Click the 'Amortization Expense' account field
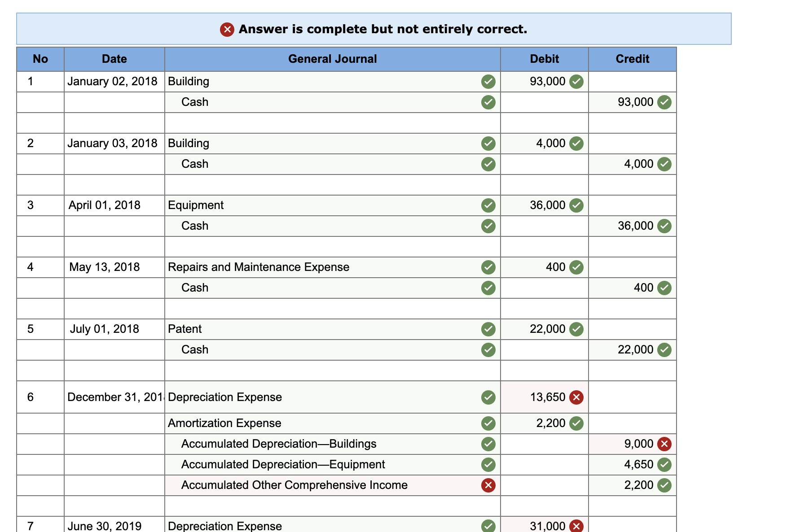 pyautogui.click(x=333, y=423)
